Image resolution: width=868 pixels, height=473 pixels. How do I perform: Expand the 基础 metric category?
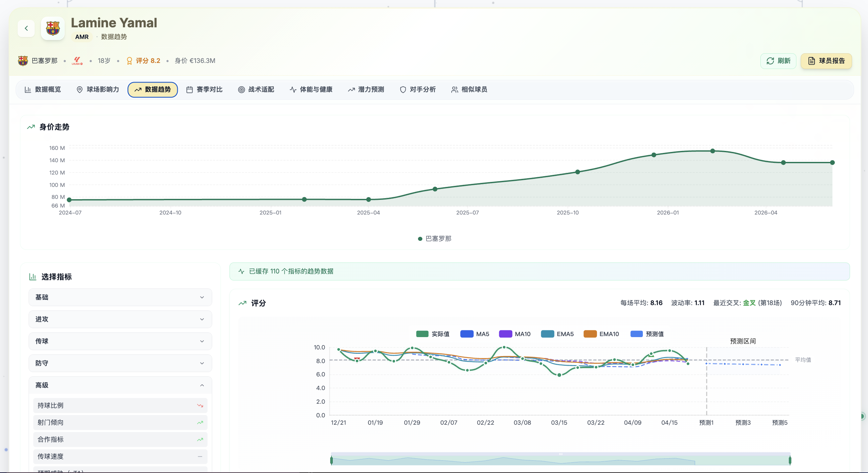click(x=120, y=297)
